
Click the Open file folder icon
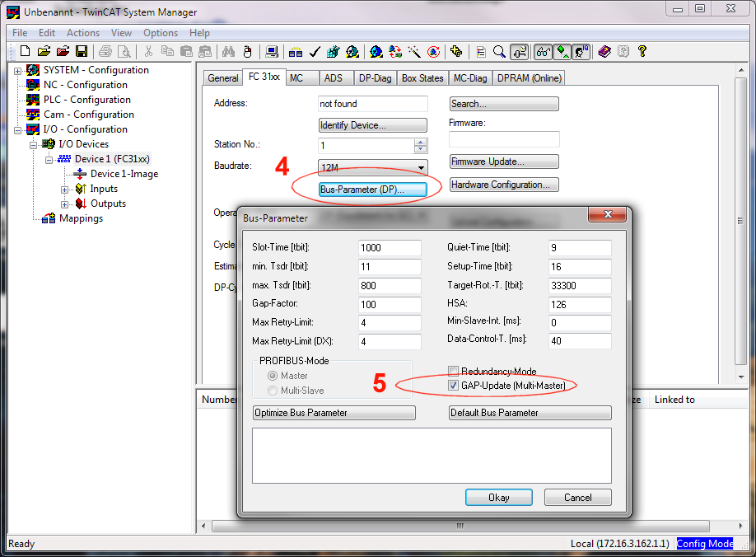coord(44,51)
